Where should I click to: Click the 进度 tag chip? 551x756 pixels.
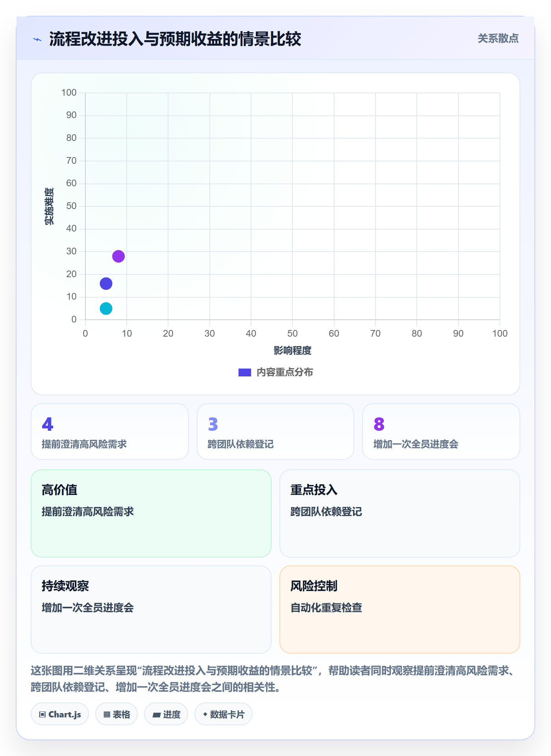click(x=166, y=714)
